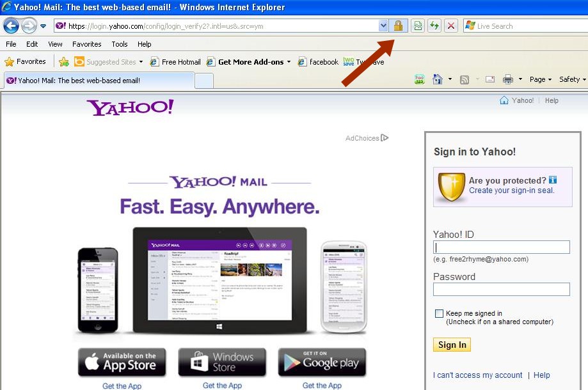The width and height of the screenshot is (588, 390).
Task: Open the Favorites star button
Action: pos(25,61)
